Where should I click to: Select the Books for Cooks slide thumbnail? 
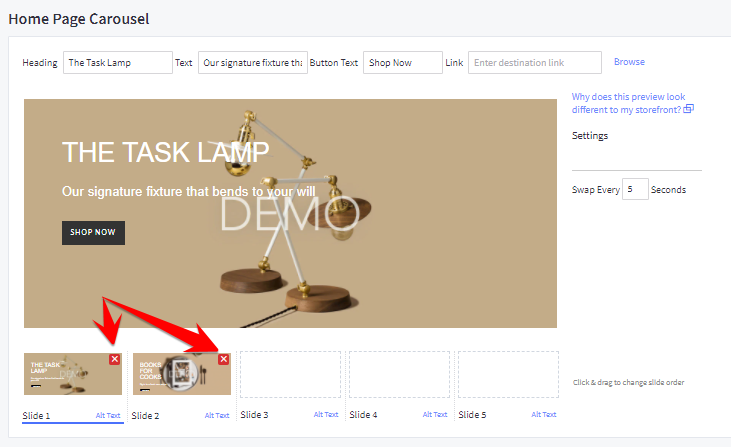[x=182, y=374]
